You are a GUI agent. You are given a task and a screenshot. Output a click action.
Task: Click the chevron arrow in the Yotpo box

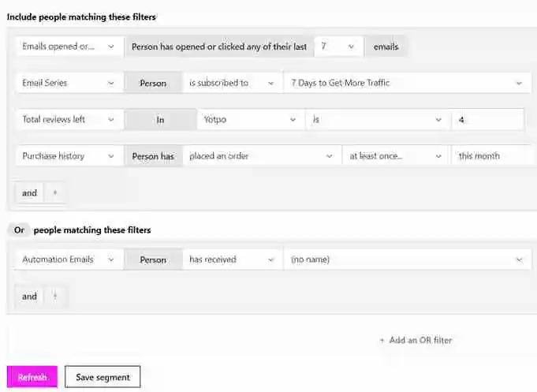pyautogui.click(x=293, y=120)
